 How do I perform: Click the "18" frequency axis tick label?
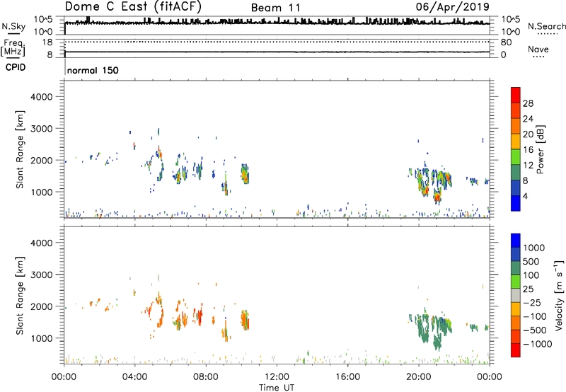click(47, 42)
